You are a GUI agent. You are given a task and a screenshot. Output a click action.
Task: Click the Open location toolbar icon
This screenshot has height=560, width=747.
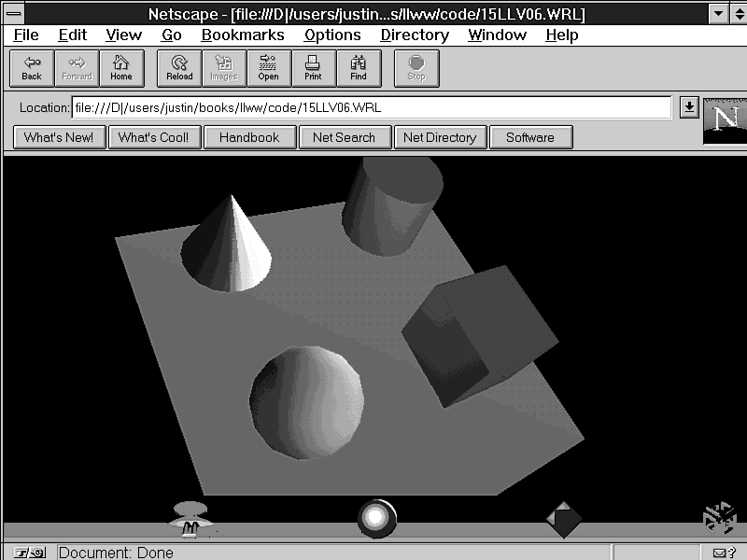coord(269,68)
